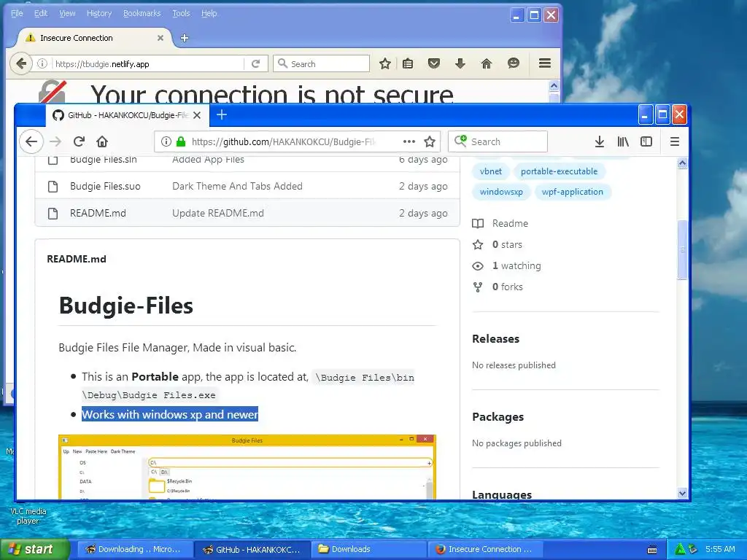Switch to Downloads taskbar button

point(370,550)
